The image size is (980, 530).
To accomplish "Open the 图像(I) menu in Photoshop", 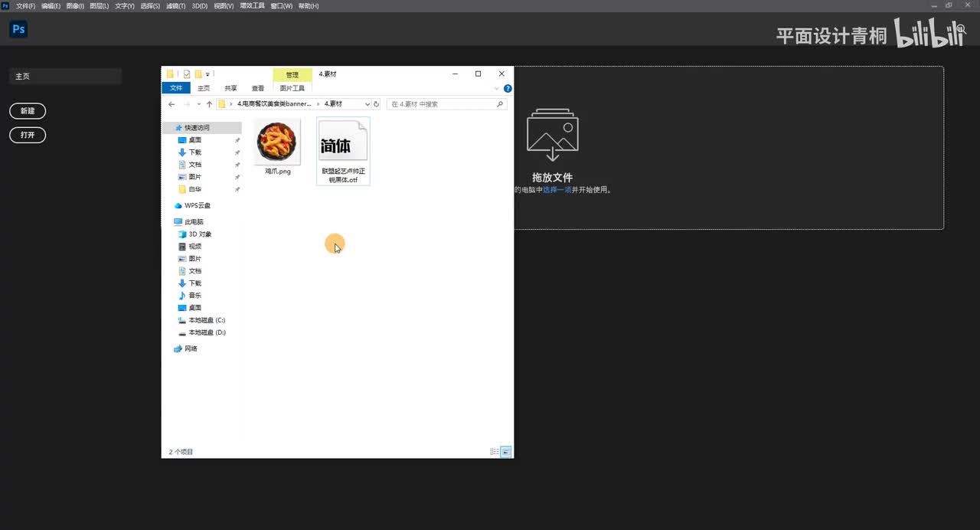I will pyautogui.click(x=75, y=5).
